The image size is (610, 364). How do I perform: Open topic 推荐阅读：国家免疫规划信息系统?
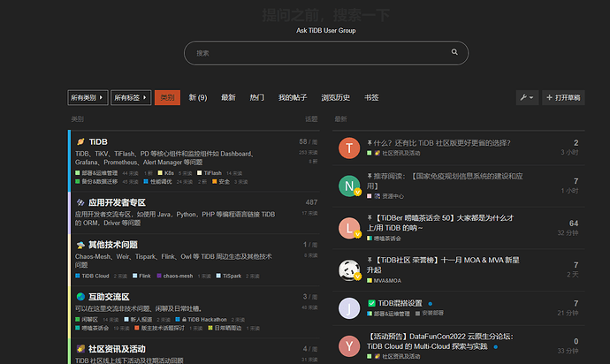click(x=445, y=181)
